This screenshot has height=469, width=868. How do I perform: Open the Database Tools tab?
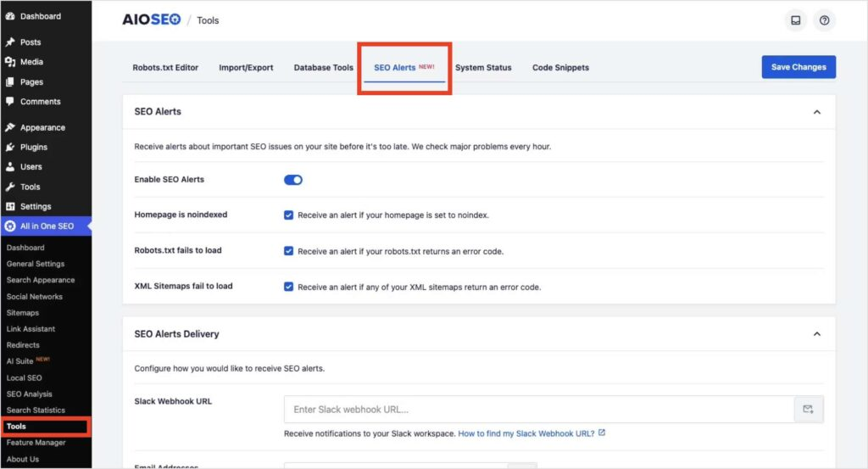click(323, 68)
